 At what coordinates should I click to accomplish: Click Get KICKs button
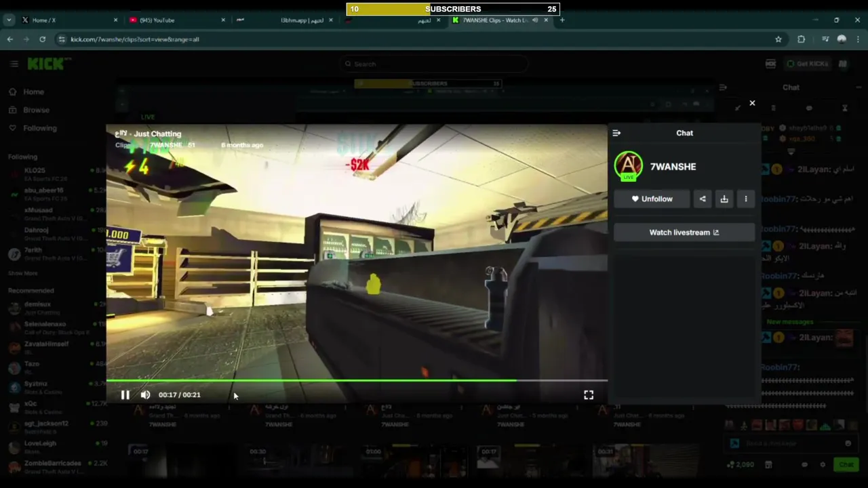click(807, 64)
